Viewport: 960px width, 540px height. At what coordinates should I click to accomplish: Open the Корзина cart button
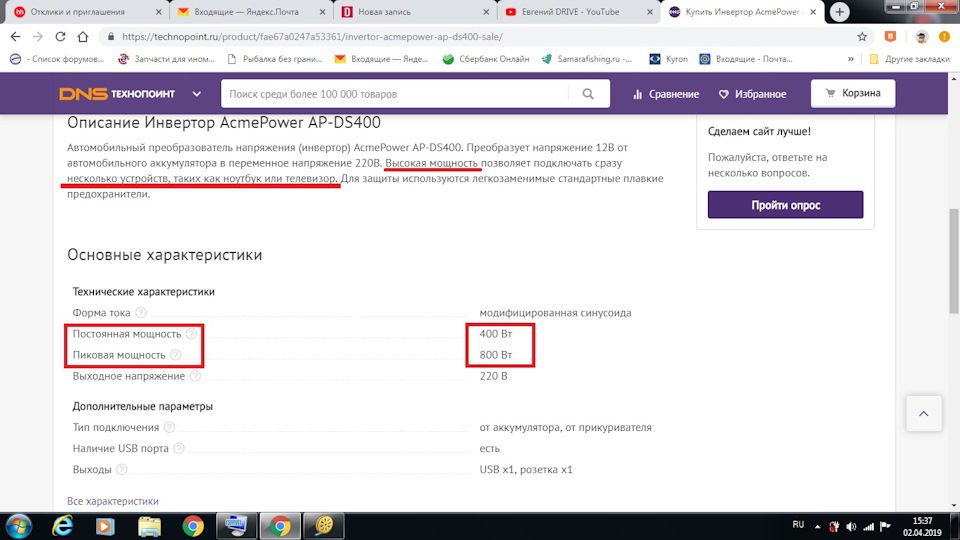pos(853,93)
